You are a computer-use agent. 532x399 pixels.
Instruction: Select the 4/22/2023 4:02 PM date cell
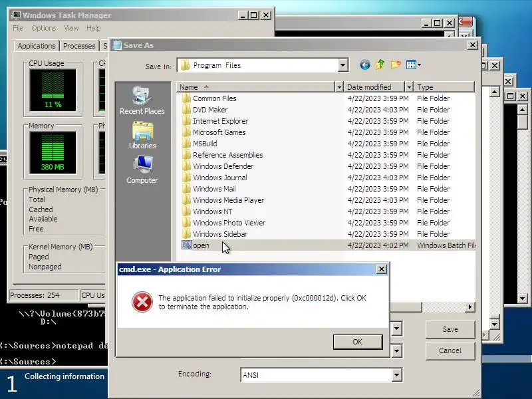point(378,245)
